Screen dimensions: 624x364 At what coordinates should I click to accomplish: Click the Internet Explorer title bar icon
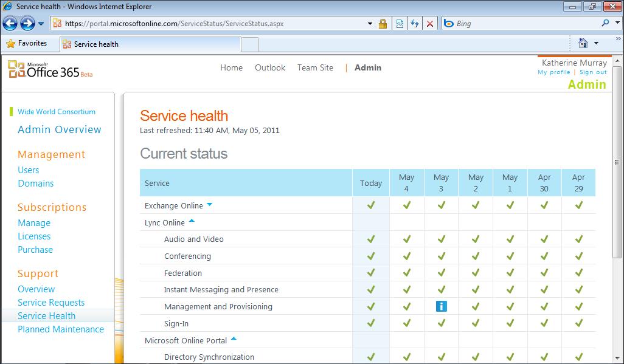(7, 6)
